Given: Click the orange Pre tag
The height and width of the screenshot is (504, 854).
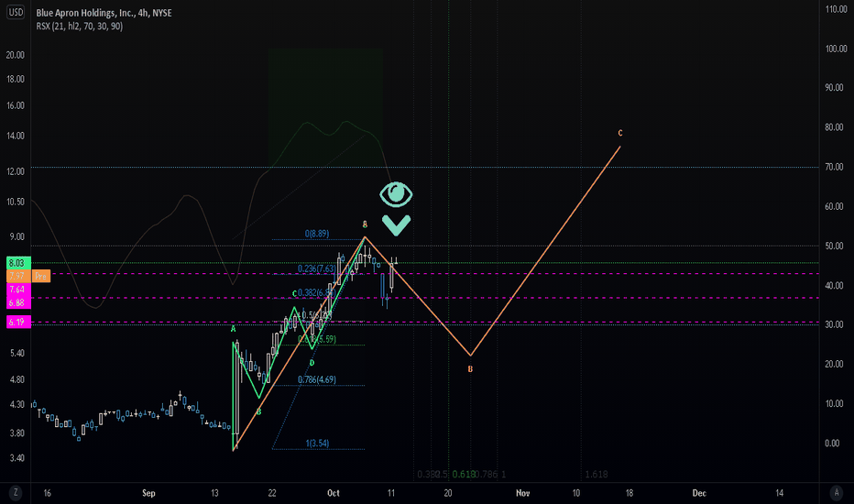Looking at the screenshot, I should click(x=41, y=276).
